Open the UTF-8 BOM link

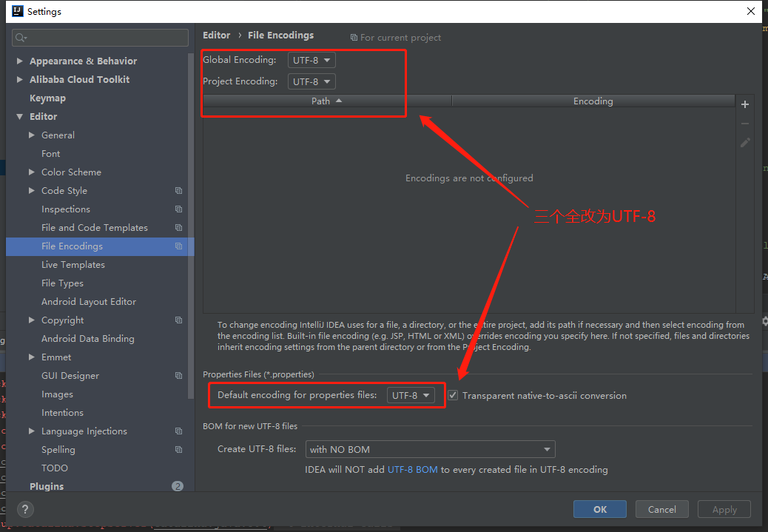[412, 470]
